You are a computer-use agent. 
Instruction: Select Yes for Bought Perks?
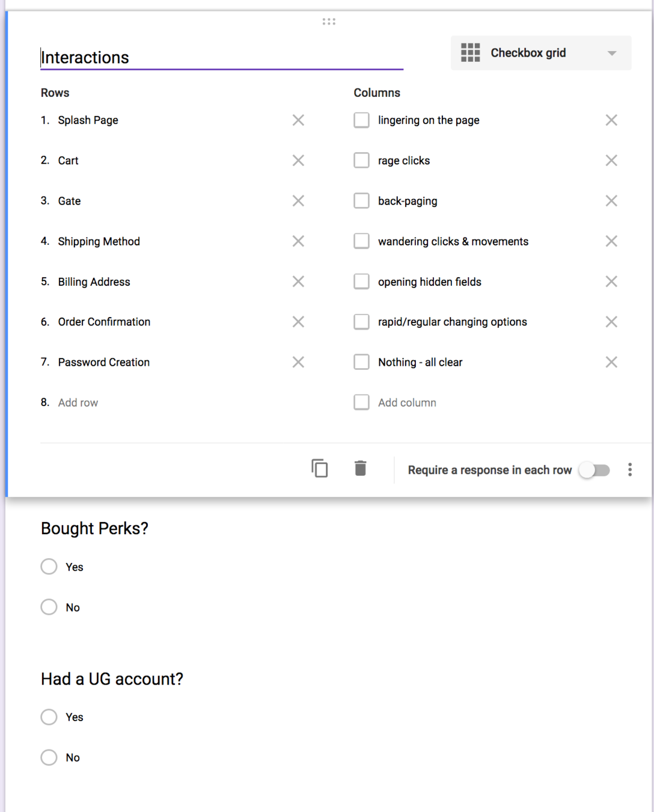[49, 567]
